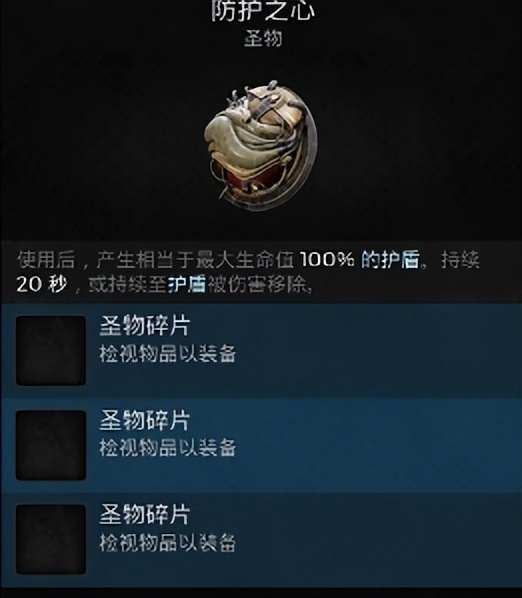Click the 100% value in the description
This screenshot has height=598, width=522.
pos(327,259)
